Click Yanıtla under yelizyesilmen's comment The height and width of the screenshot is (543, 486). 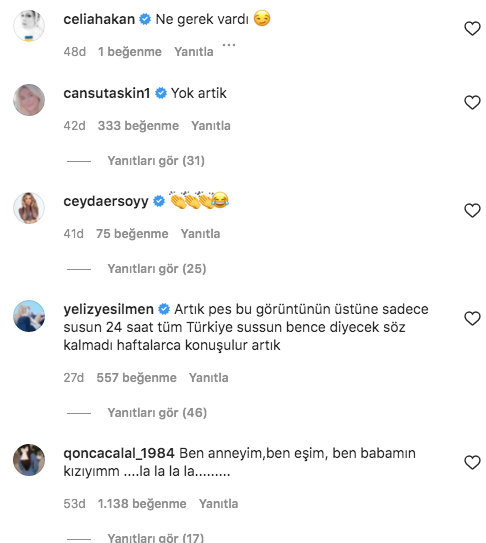tap(209, 377)
